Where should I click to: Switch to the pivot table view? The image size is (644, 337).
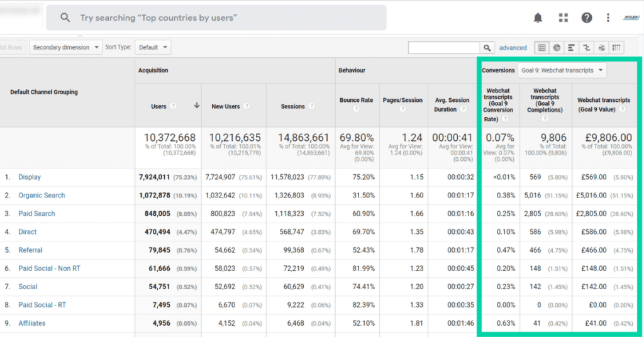(x=616, y=48)
